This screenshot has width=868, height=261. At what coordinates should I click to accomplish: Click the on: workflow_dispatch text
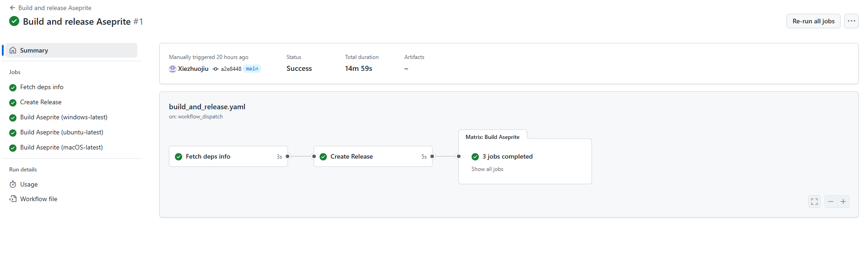point(195,117)
